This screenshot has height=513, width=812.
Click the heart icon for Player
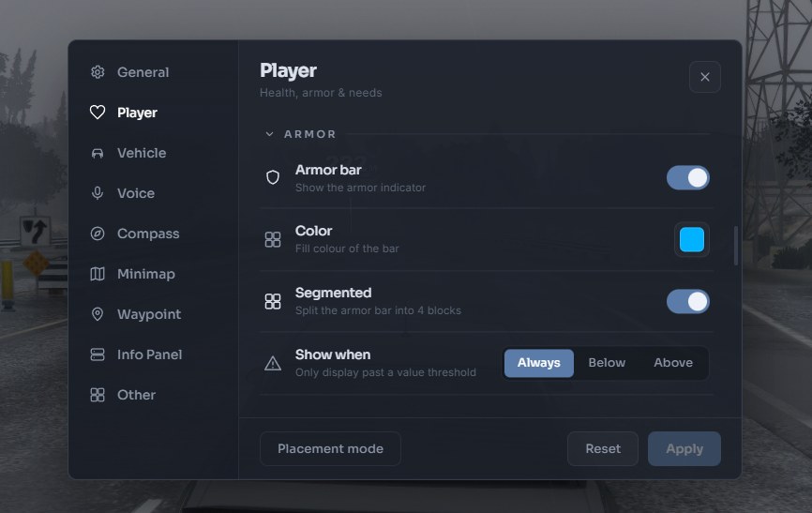pos(98,113)
